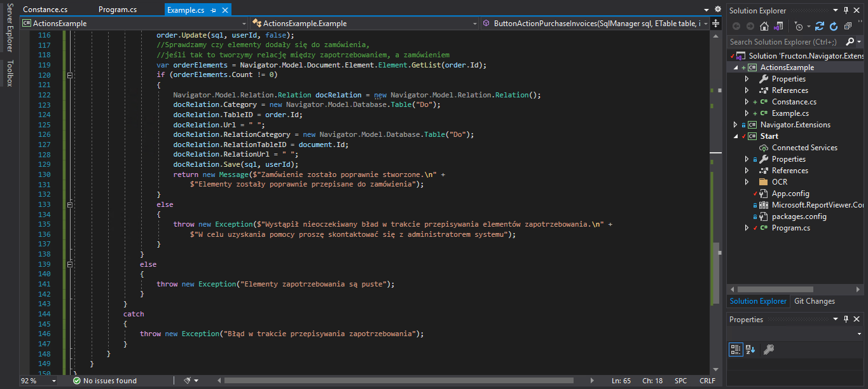Collapse the code block at line 120

coord(70,75)
